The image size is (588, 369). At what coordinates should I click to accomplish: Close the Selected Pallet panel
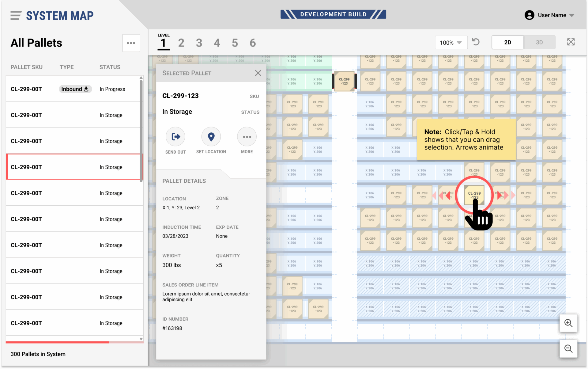click(258, 73)
